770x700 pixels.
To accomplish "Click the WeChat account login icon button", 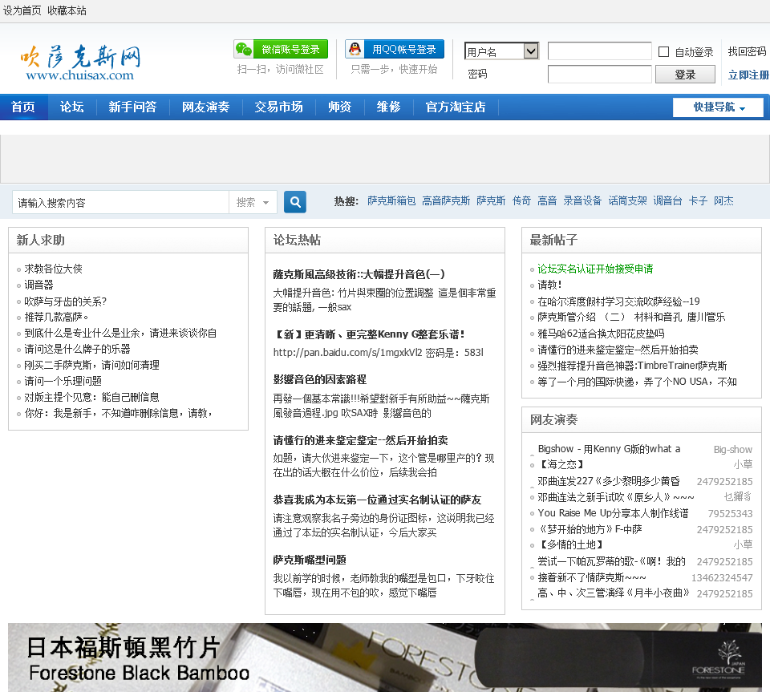I will (281, 50).
